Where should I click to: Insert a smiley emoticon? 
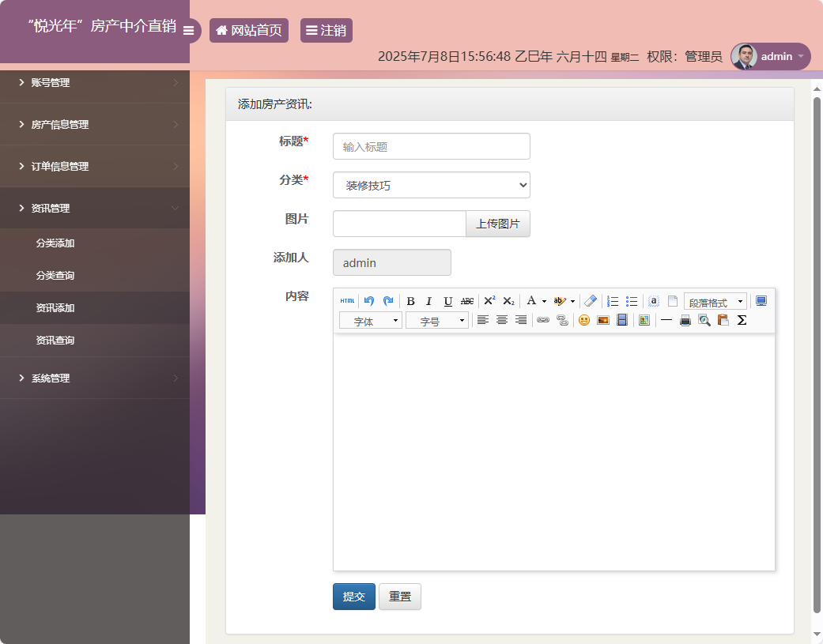(583, 320)
